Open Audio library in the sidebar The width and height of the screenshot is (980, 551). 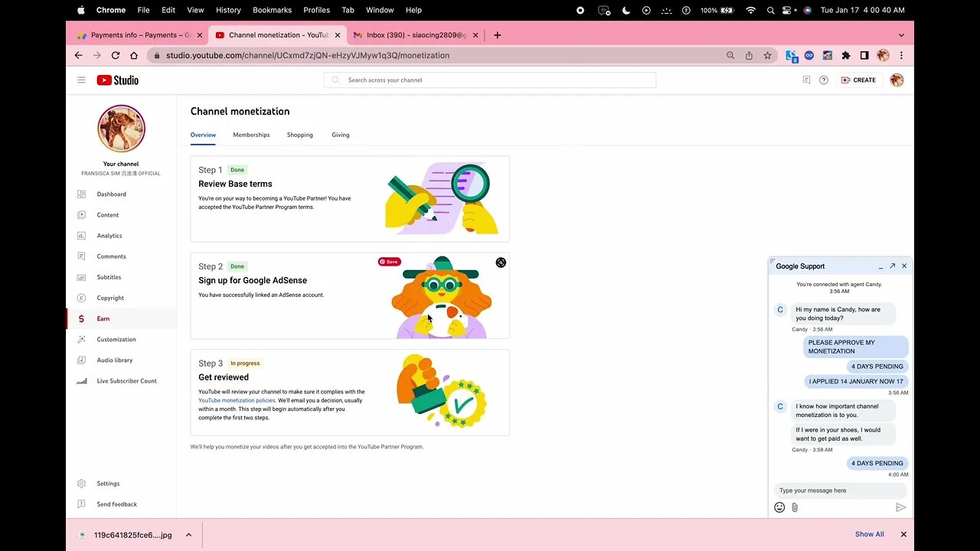pyautogui.click(x=114, y=360)
